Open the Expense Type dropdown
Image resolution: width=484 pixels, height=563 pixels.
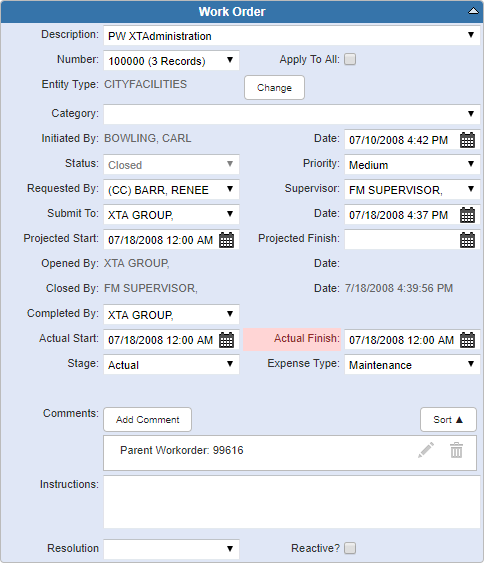[412, 365]
